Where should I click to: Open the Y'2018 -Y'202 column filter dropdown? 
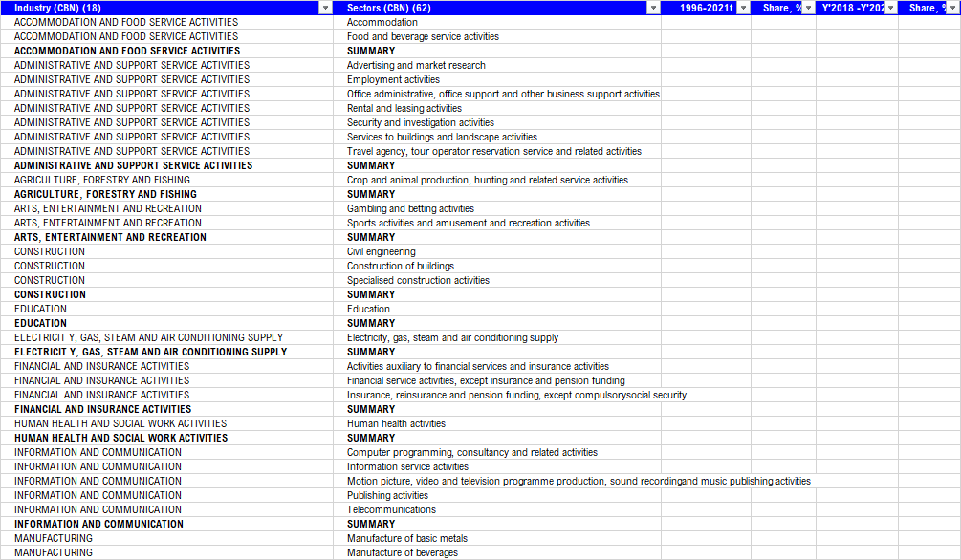coord(890,8)
